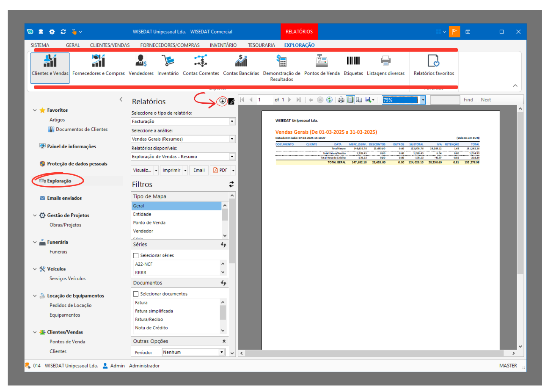Screen dimensions: 548x392
Task: Open the 75% zoom level dropdown
Action: [423, 100]
